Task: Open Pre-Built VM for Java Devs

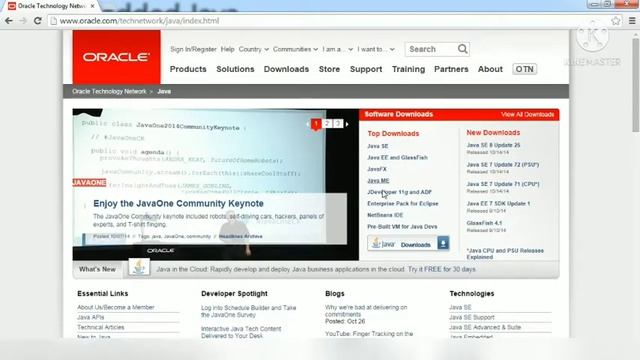Action: point(402,227)
